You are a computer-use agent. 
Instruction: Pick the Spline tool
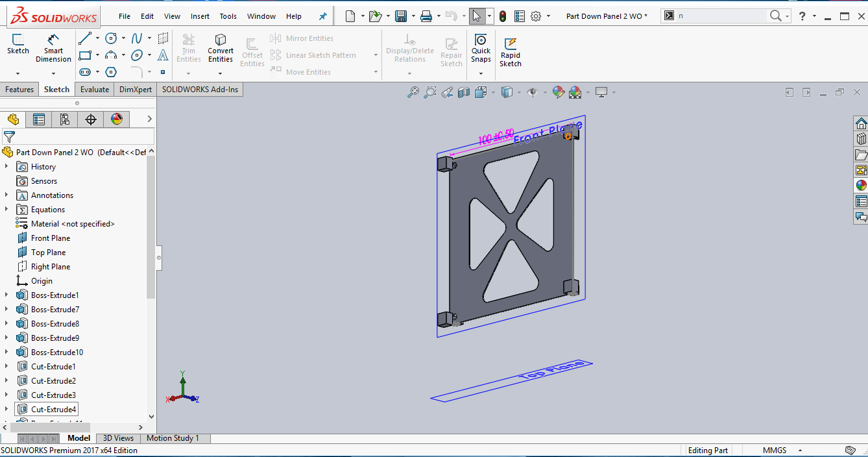coord(137,38)
